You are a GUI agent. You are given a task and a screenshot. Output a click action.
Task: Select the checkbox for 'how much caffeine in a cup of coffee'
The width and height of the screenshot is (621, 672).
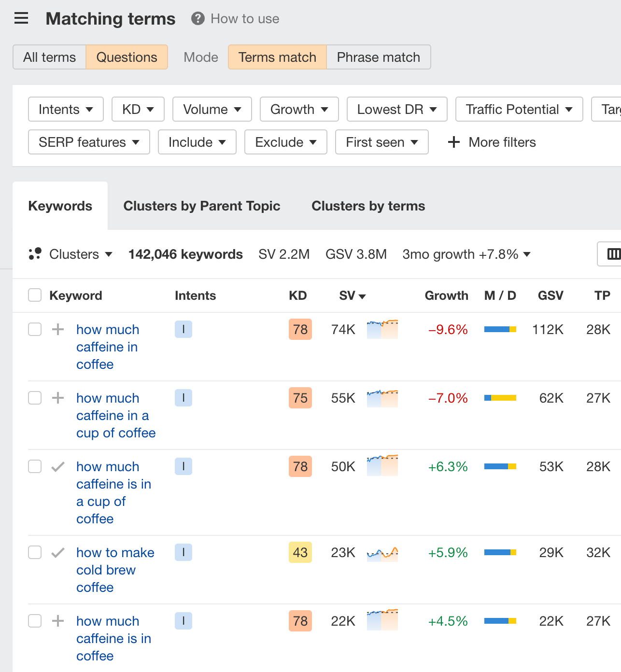(x=34, y=398)
